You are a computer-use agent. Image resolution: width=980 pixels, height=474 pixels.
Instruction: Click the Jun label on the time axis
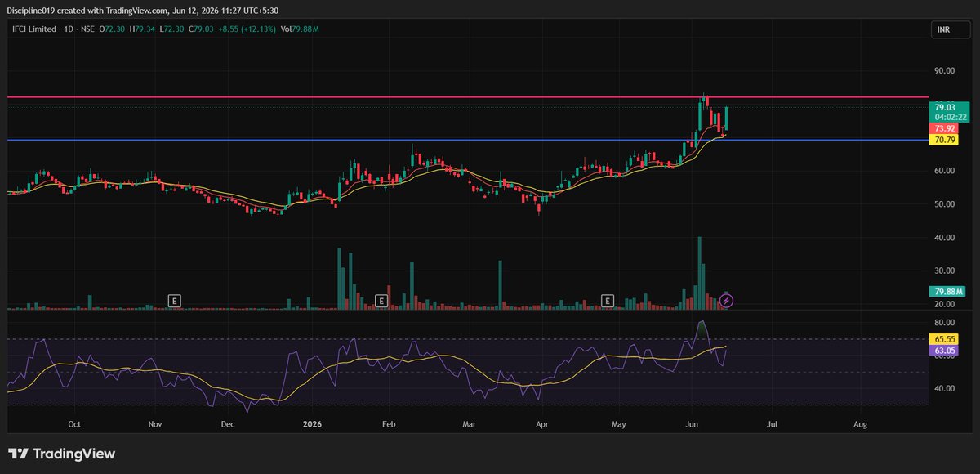[693, 425]
